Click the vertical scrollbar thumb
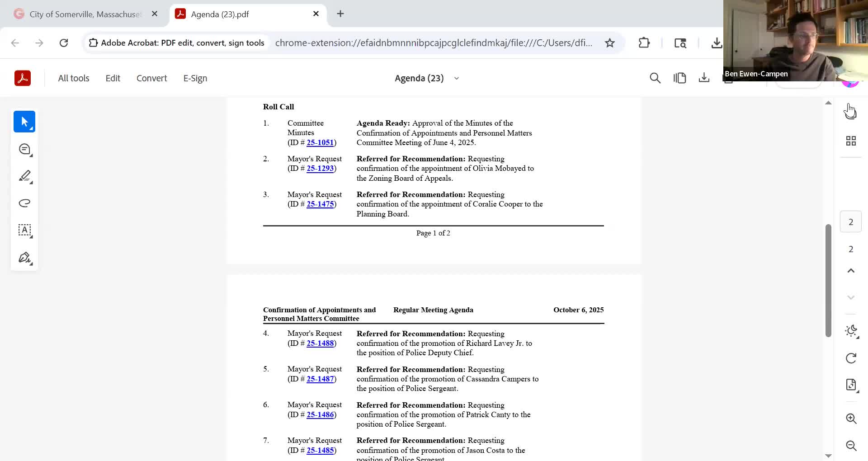Viewport: 868px width, 461px height. pos(828,280)
